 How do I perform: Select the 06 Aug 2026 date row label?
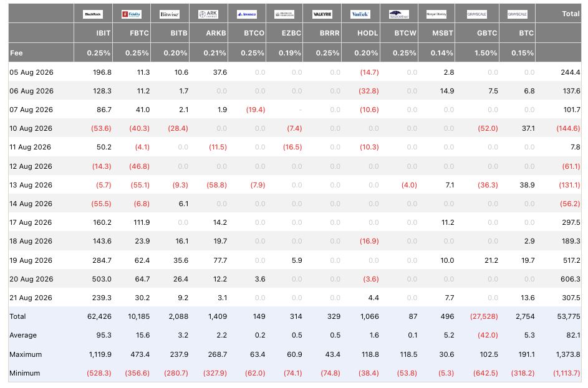pos(32,91)
